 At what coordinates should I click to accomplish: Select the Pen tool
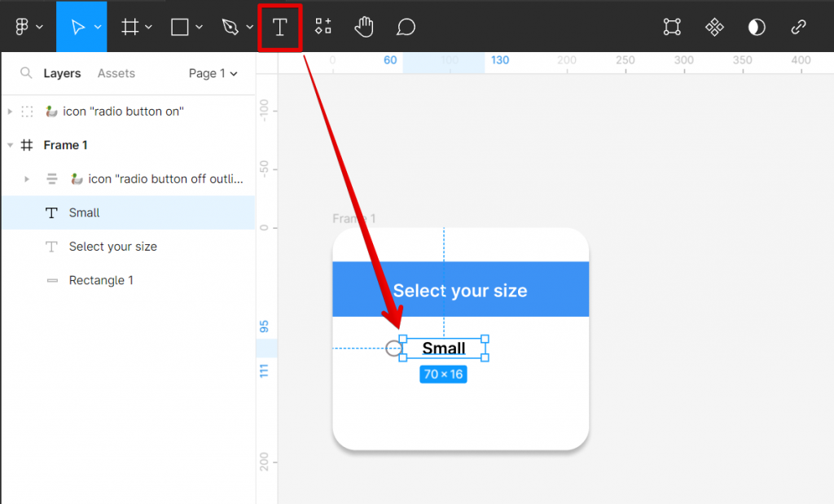(230, 27)
